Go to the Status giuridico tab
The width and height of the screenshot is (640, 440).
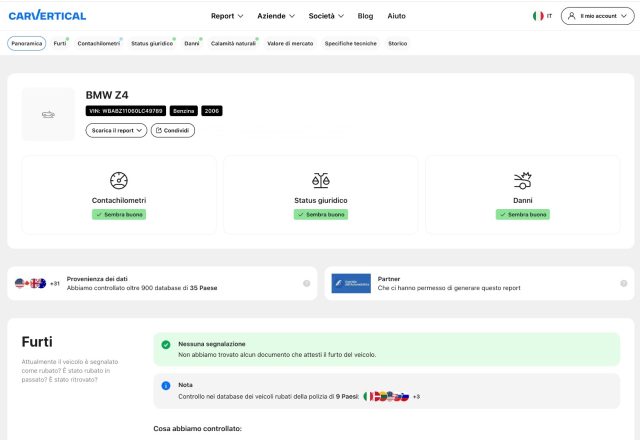(152, 43)
